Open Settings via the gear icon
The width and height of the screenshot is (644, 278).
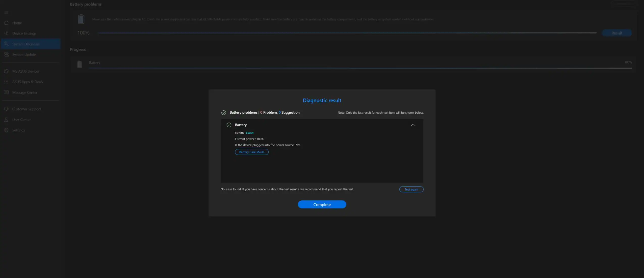pyautogui.click(x=6, y=130)
